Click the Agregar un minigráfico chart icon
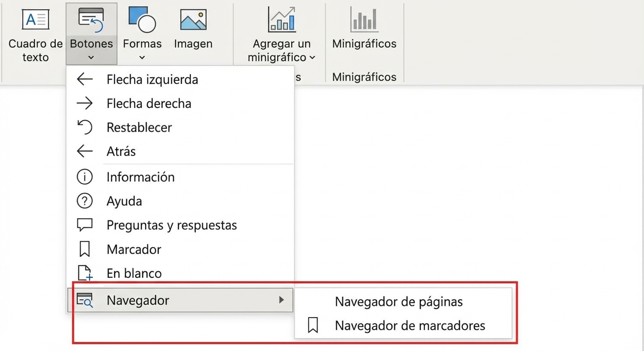644x351 pixels. (x=282, y=19)
